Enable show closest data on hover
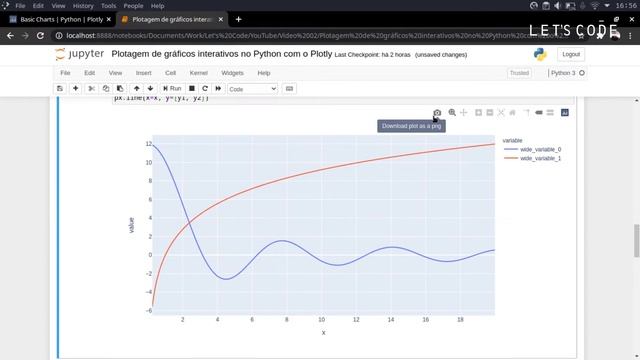The image size is (640, 360). click(x=539, y=113)
